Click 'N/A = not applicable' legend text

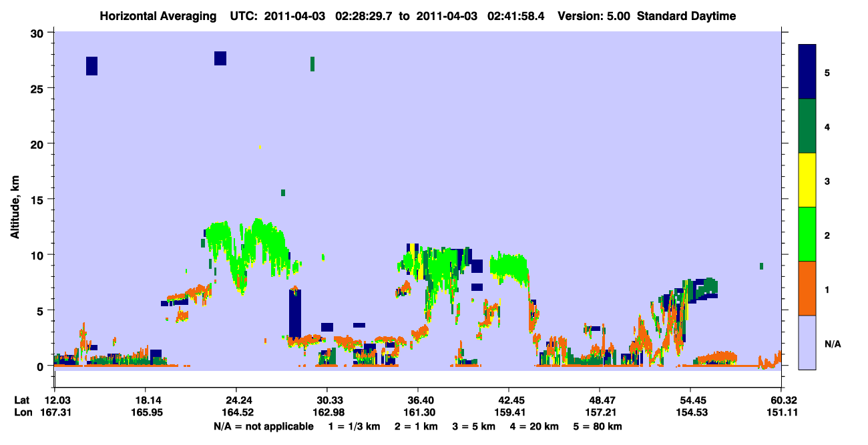(263, 426)
